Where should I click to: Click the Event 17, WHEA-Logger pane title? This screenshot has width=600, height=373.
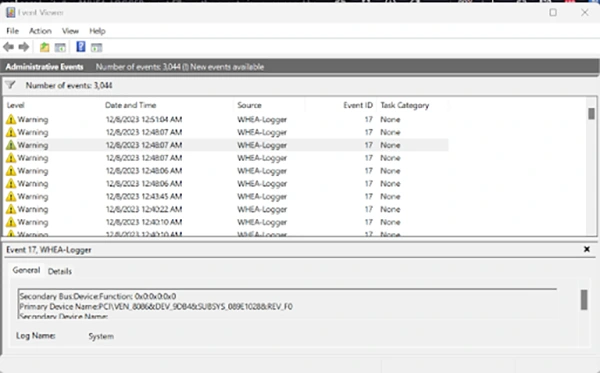[x=49, y=250]
